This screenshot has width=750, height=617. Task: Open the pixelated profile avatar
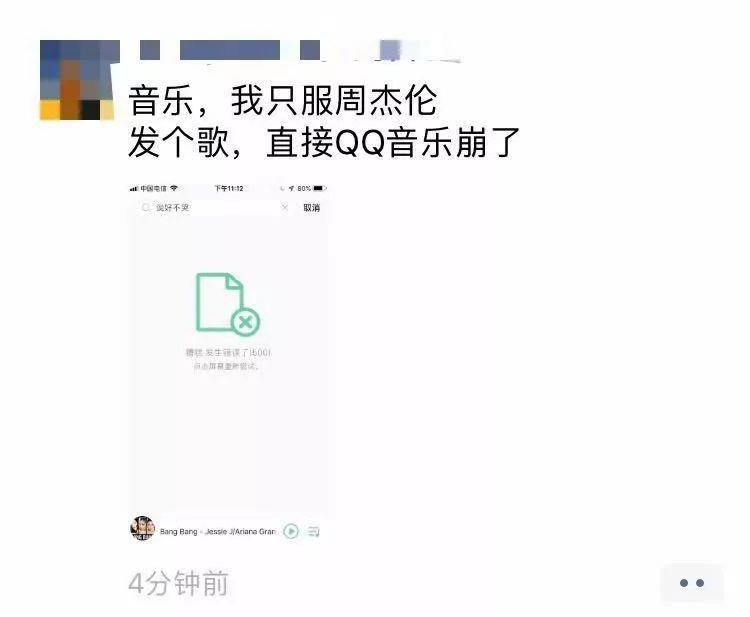77,80
